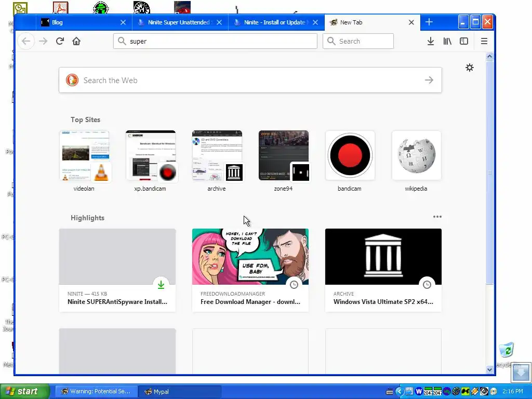Click the page scrollbar up arrow
Screen dimensions: 532x399
489,57
